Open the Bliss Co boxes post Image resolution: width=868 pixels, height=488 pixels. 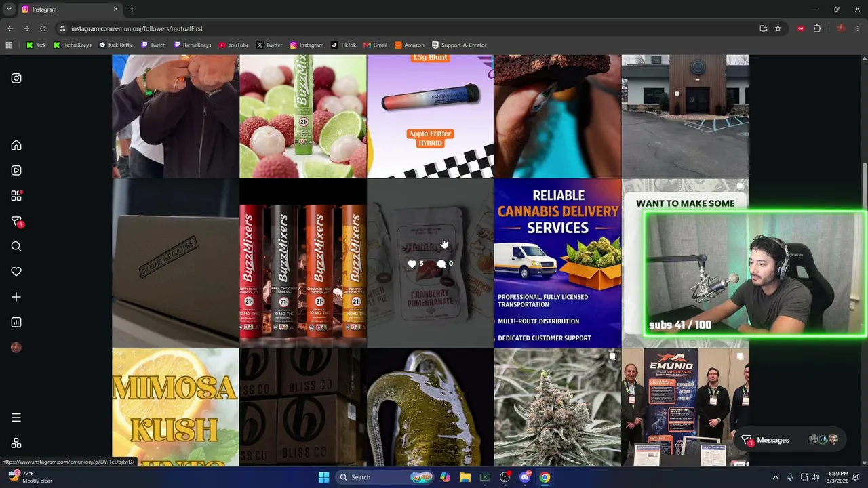[x=303, y=407]
